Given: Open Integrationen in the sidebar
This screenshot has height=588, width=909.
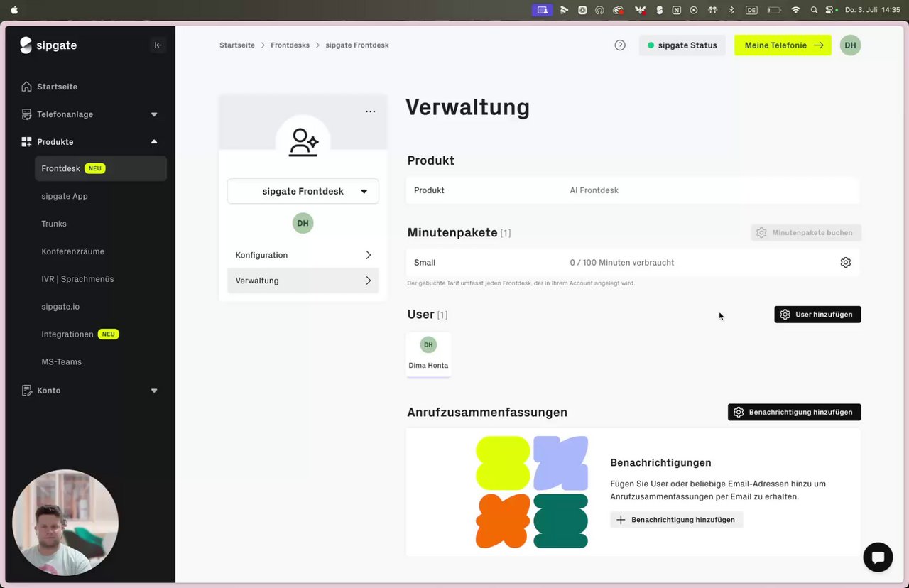Looking at the screenshot, I should point(67,334).
